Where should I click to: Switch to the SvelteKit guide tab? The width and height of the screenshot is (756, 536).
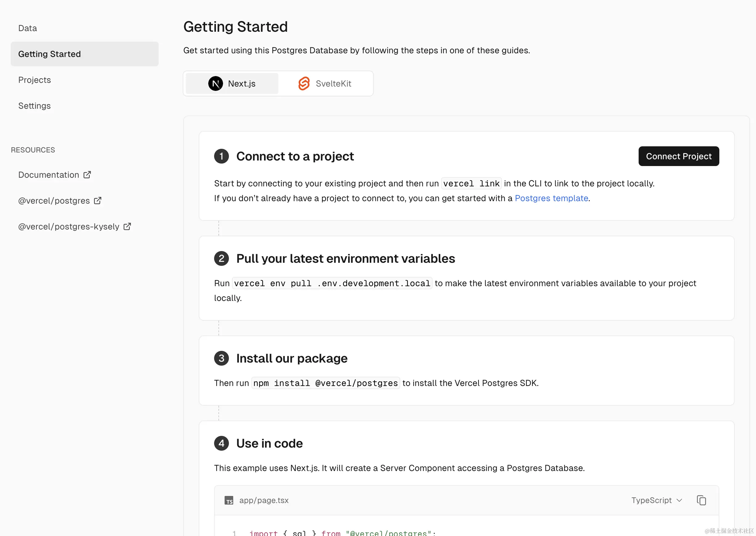pyautogui.click(x=325, y=83)
